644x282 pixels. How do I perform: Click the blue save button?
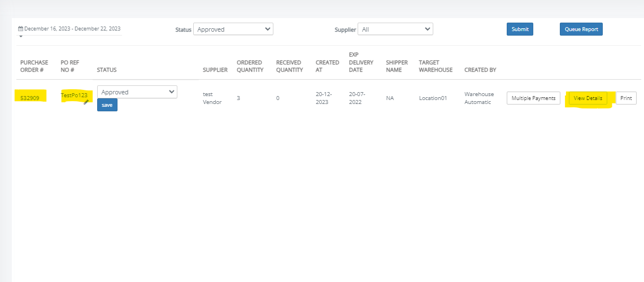107,105
